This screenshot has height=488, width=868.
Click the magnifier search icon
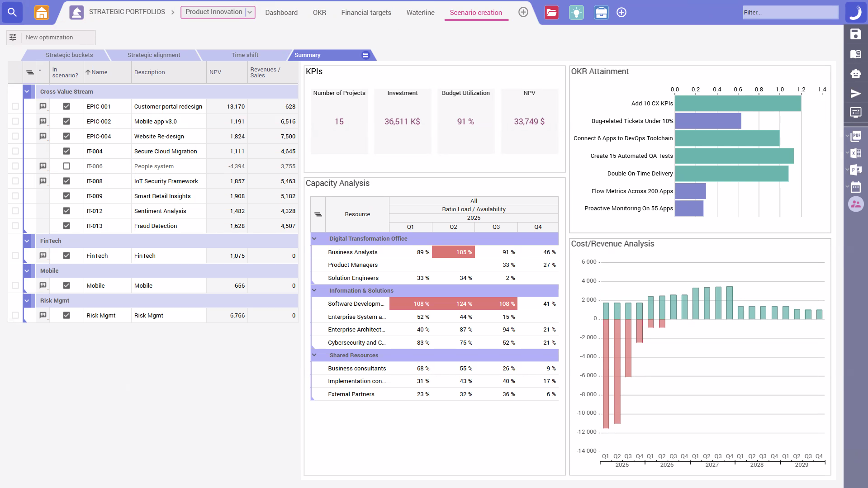click(12, 12)
